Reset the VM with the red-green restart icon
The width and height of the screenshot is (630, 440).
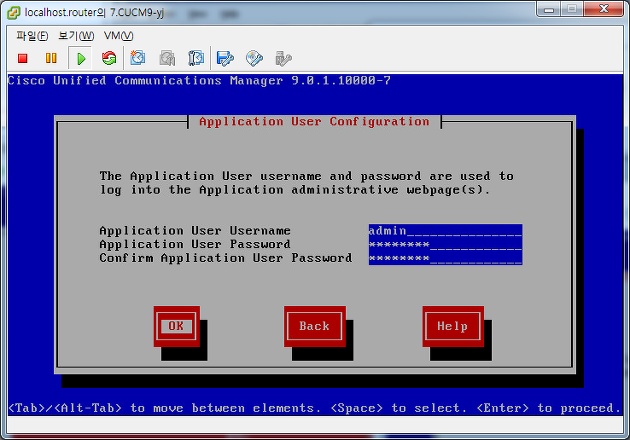pyautogui.click(x=109, y=58)
